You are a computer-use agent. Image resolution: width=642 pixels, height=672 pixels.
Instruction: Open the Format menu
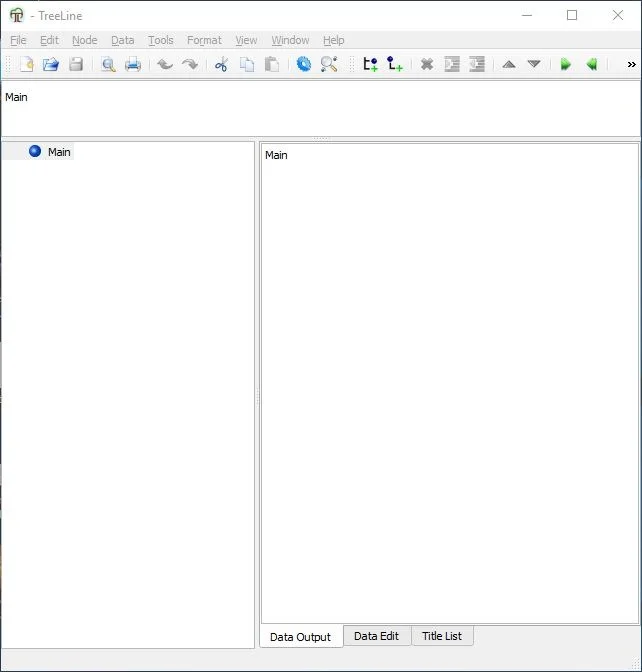tap(204, 40)
